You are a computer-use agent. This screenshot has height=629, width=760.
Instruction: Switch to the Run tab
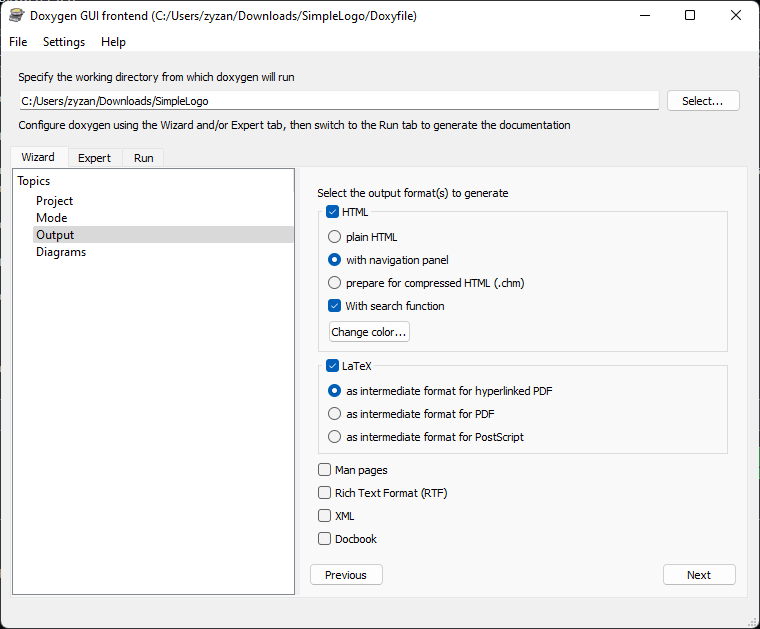tap(143, 158)
